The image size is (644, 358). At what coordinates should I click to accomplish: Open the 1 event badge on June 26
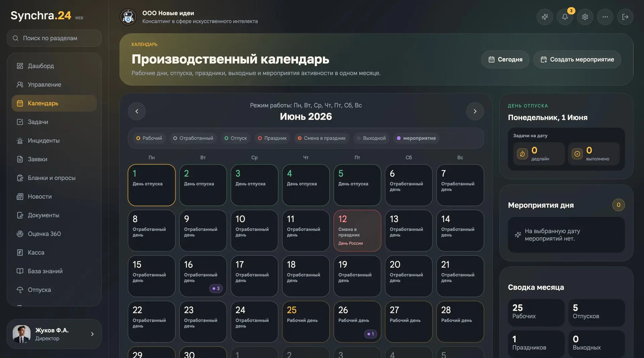[x=370, y=334]
